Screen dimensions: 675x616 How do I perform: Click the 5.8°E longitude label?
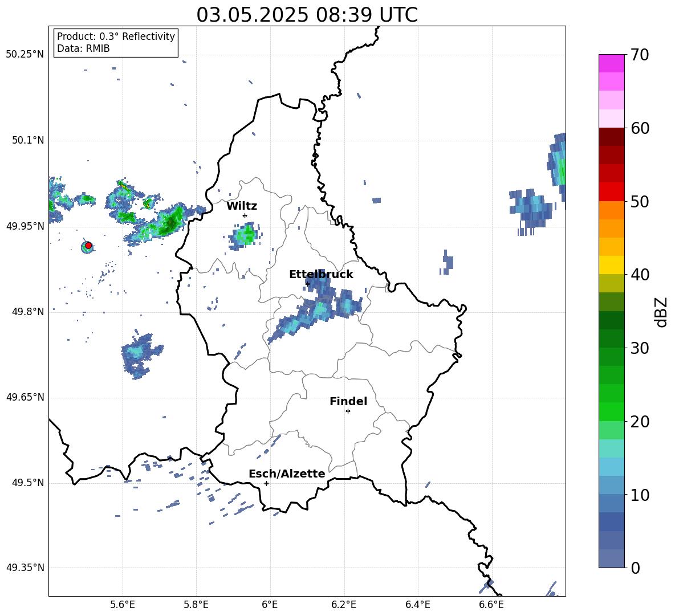pyautogui.click(x=196, y=605)
